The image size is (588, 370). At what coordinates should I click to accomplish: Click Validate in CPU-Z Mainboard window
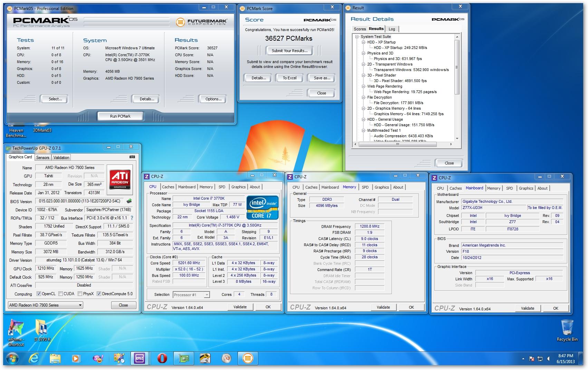click(528, 308)
